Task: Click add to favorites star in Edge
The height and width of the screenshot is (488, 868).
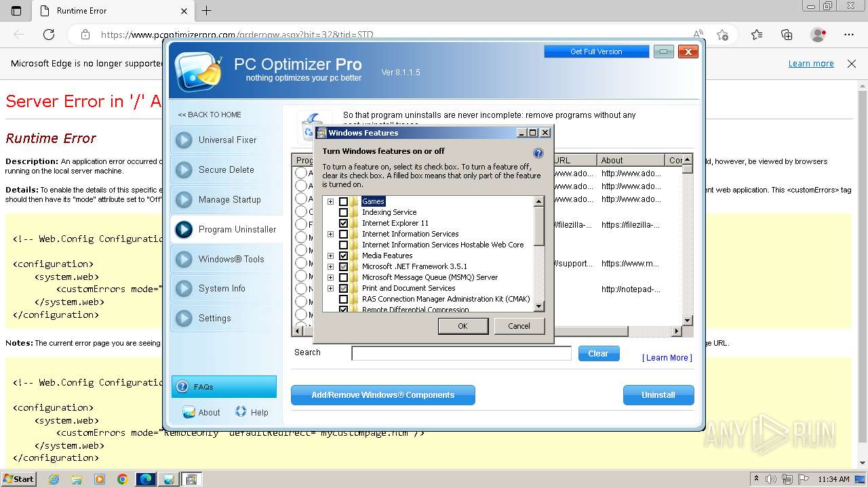Action: (x=723, y=35)
